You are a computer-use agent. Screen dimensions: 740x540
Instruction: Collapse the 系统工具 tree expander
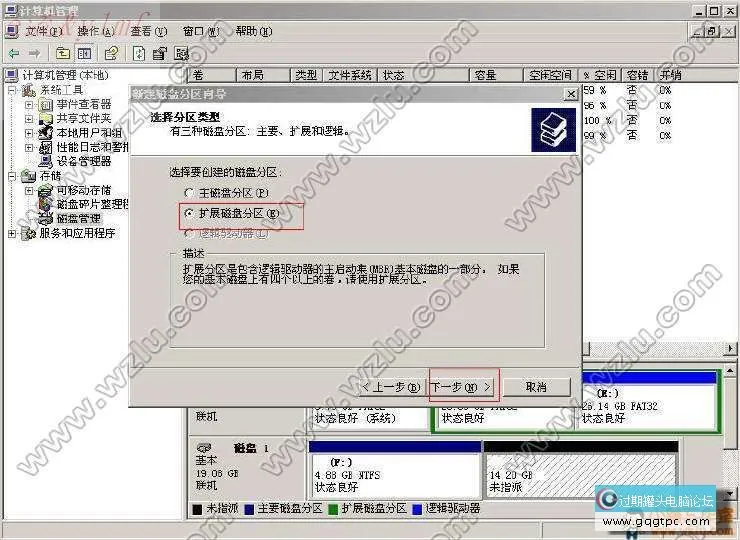click(12, 90)
